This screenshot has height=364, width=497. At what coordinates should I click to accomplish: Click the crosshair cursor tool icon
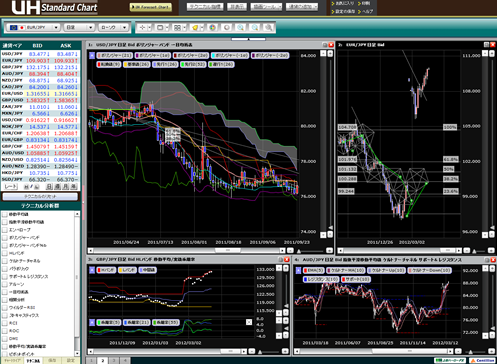click(x=142, y=28)
